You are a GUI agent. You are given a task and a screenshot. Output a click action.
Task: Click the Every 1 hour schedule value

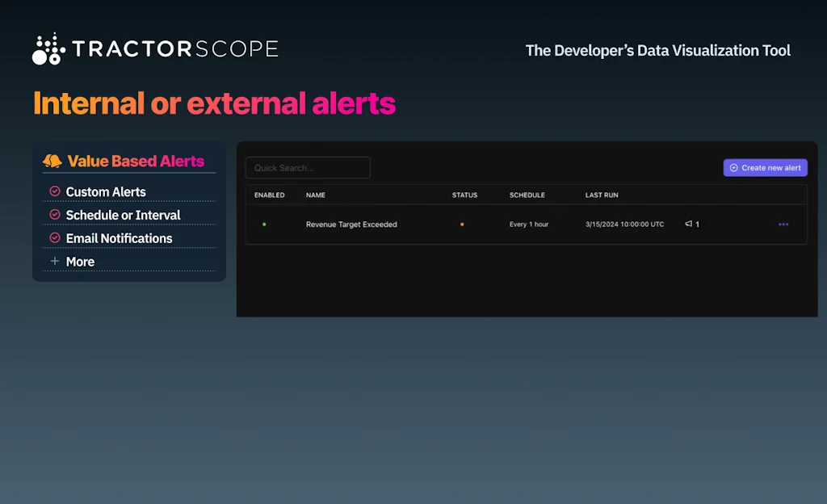tap(529, 225)
